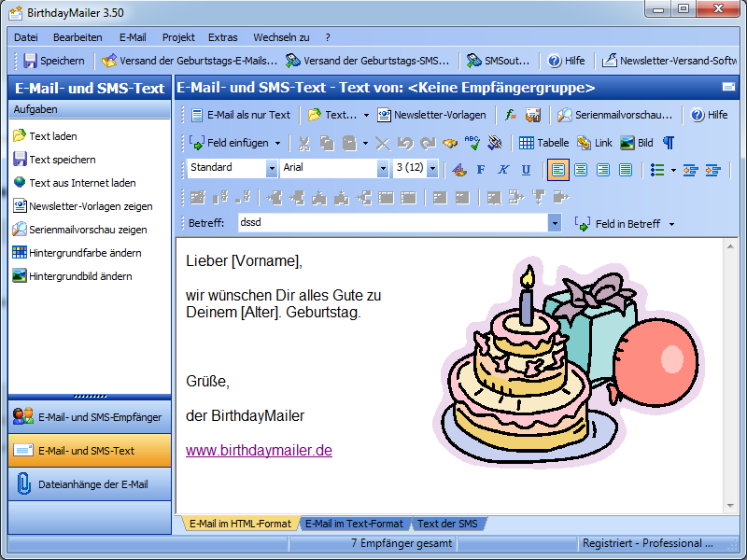Click the Cut scissors icon

304,143
